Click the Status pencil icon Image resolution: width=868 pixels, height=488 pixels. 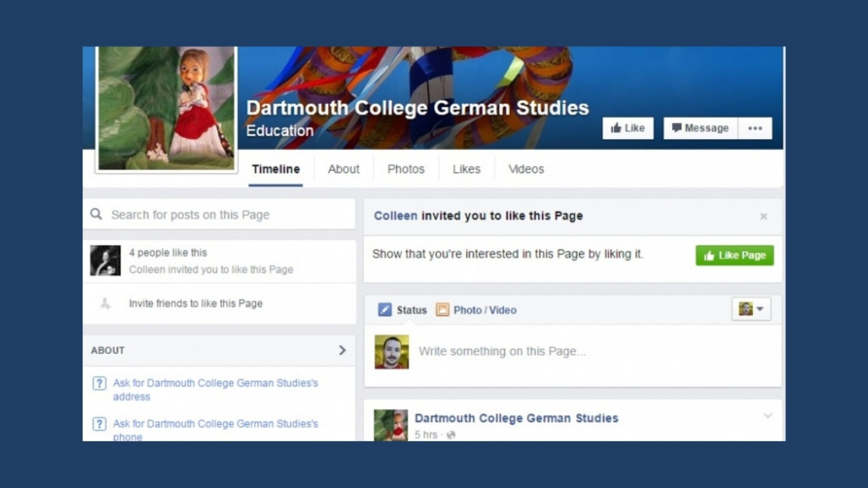[385, 310]
